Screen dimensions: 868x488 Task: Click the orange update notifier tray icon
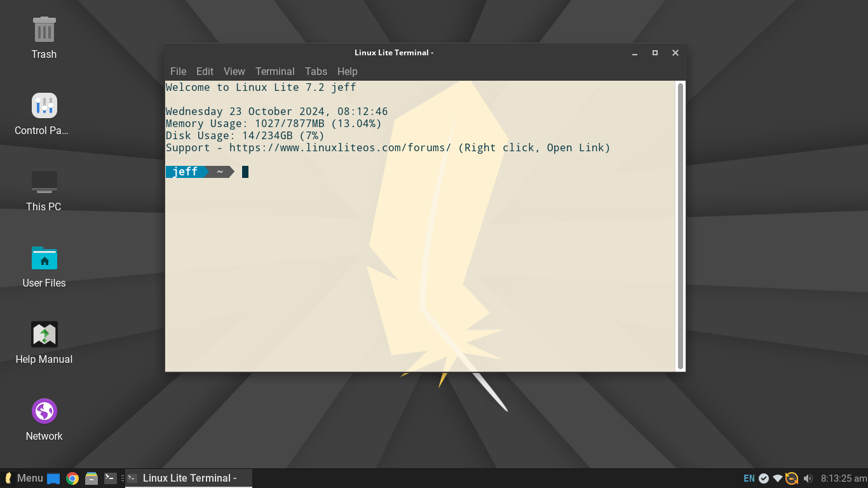792,478
